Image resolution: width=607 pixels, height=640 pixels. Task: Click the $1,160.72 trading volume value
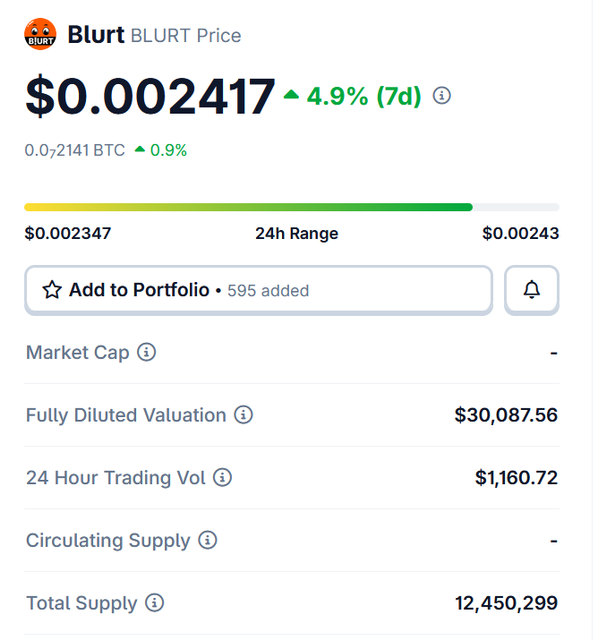coord(516,478)
